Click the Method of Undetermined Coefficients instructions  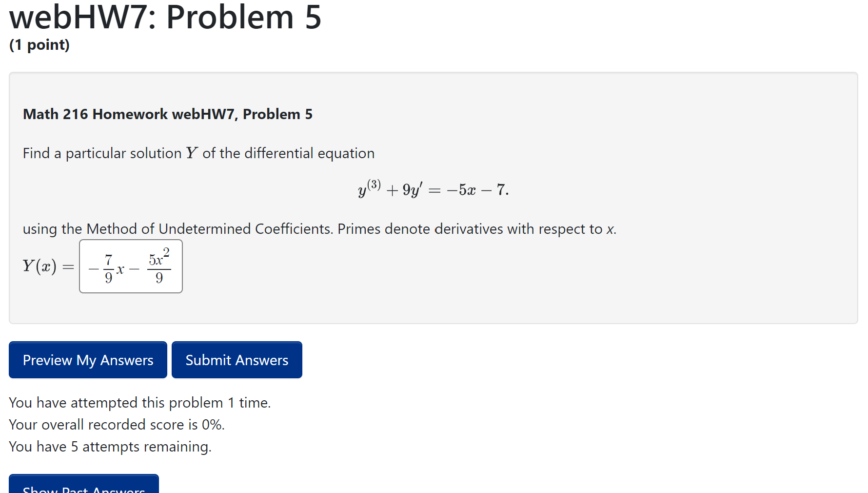pyautogui.click(x=319, y=228)
